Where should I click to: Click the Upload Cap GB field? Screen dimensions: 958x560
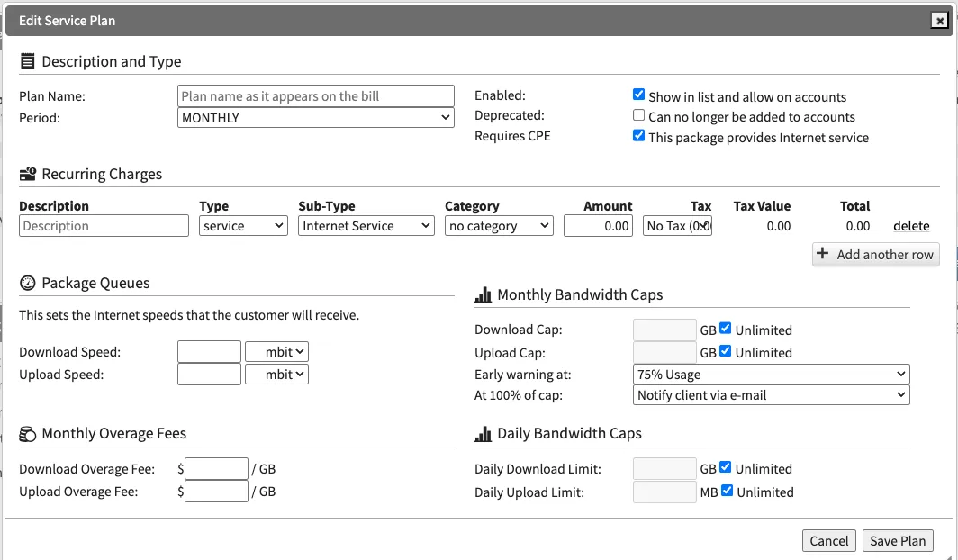664,352
